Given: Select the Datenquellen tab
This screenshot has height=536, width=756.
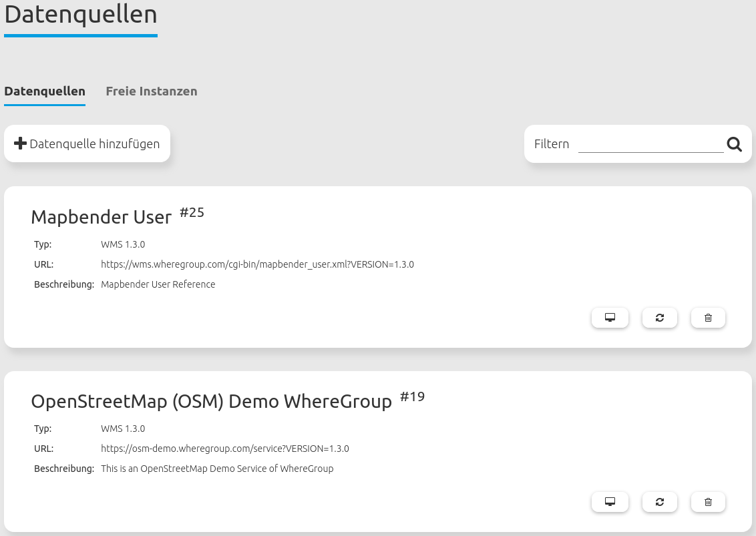Looking at the screenshot, I should (45, 91).
